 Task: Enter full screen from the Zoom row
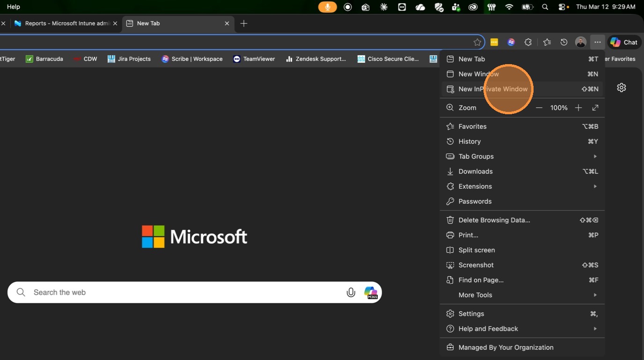pyautogui.click(x=595, y=108)
